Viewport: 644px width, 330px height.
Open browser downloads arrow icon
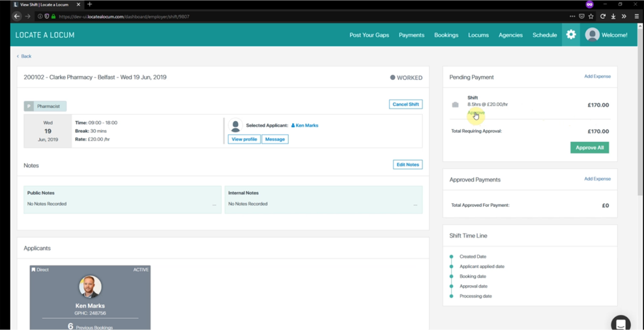point(613,16)
